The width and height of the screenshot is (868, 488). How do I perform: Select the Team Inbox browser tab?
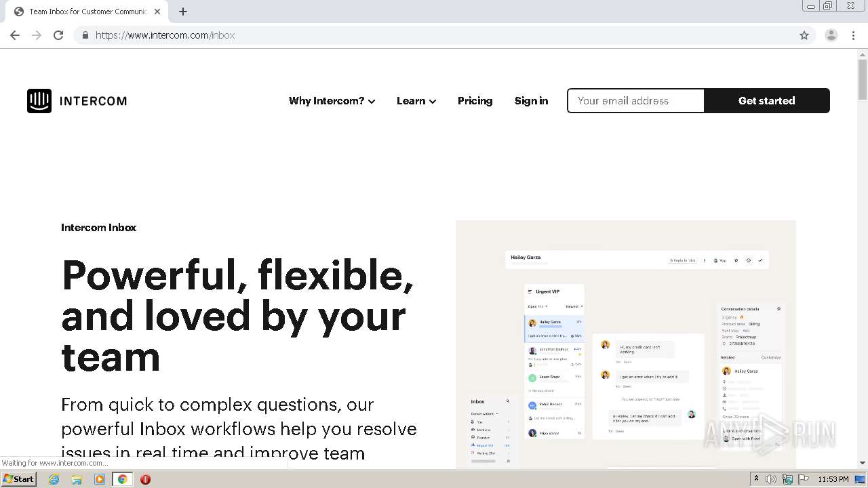[x=87, y=12]
